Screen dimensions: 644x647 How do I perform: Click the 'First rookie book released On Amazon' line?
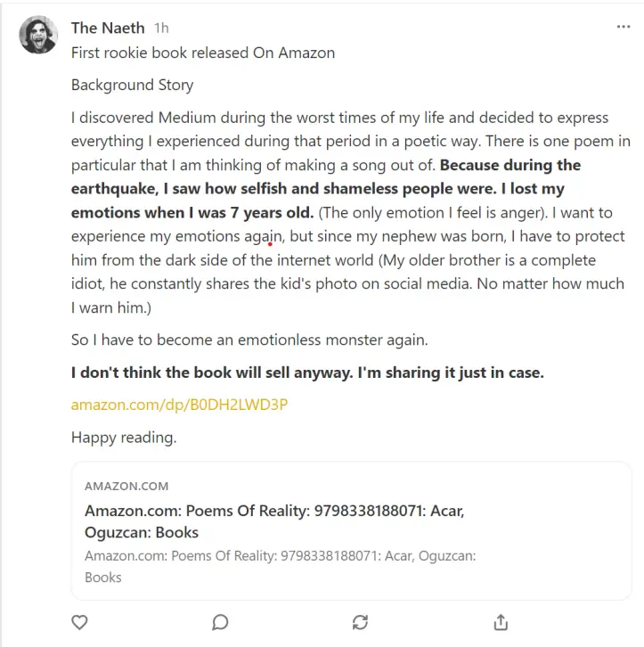(203, 53)
